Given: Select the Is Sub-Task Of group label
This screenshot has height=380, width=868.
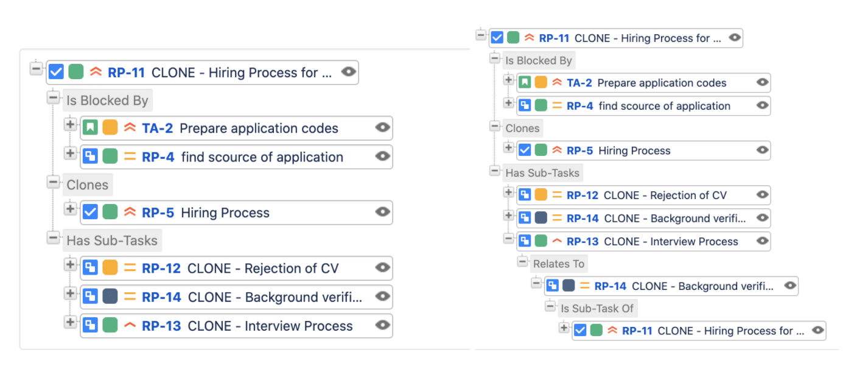Looking at the screenshot, I should point(599,308).
